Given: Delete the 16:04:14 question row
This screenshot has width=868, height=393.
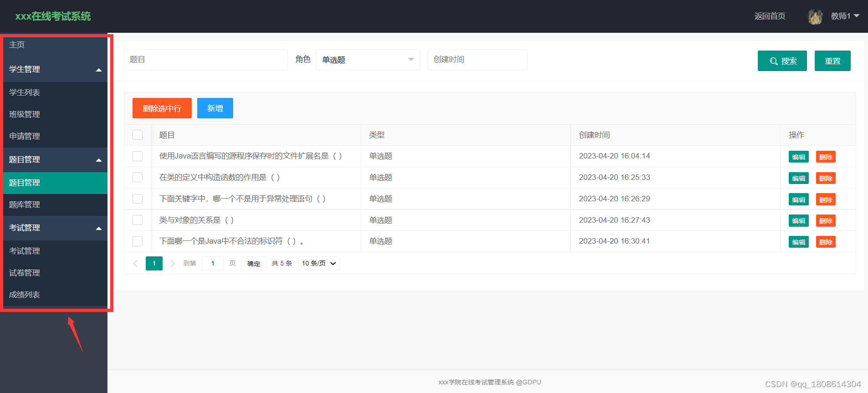Looking at the screenshot, I should point(826,157).
